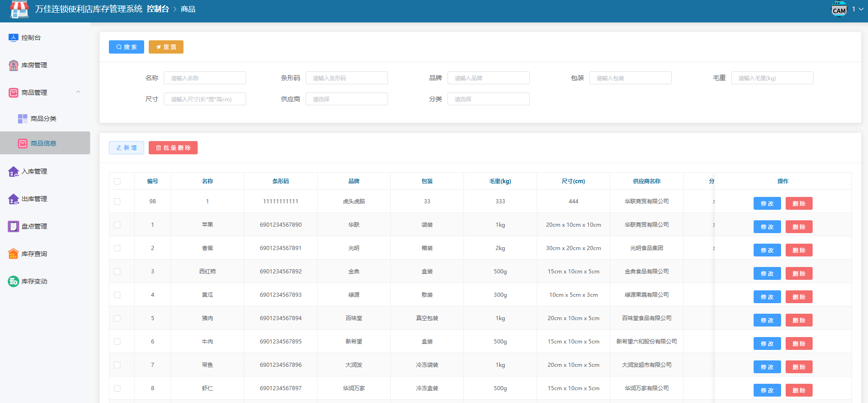Click 修改 for the 虾仁 row

(x=767, y=390)
